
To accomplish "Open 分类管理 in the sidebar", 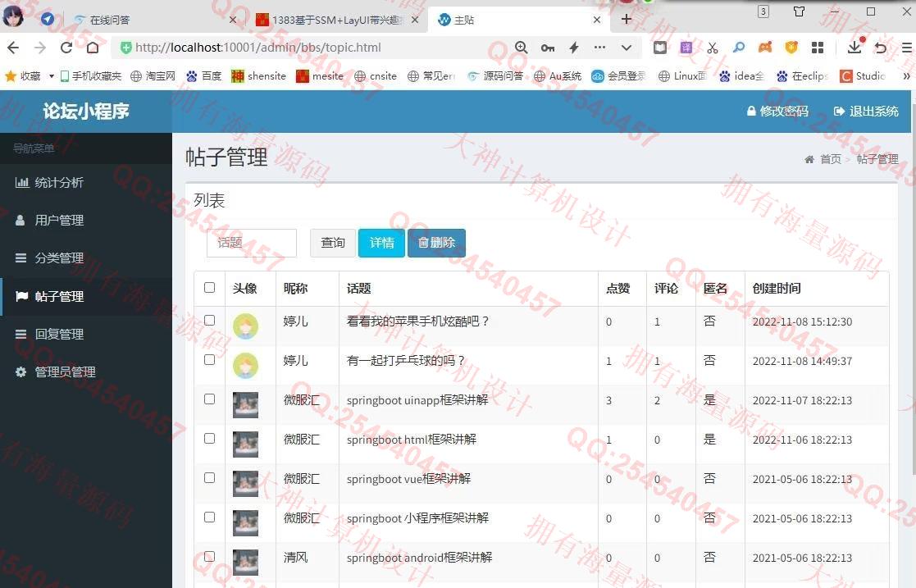I will [x=86, y=258].
